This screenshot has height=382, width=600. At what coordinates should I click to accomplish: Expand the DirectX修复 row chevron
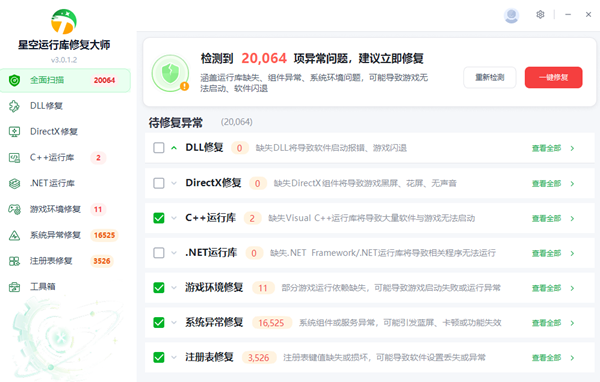174,183
